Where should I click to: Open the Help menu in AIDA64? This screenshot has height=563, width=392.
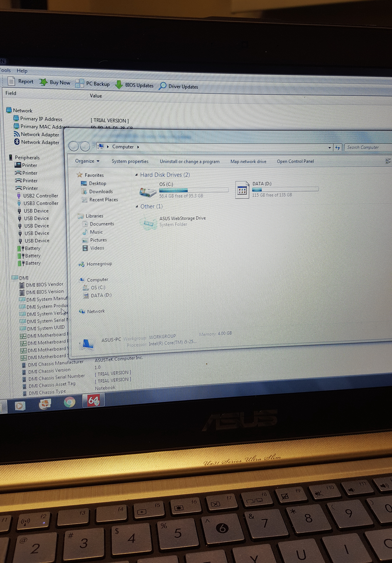pyautogui.click(x=22, y=71)
